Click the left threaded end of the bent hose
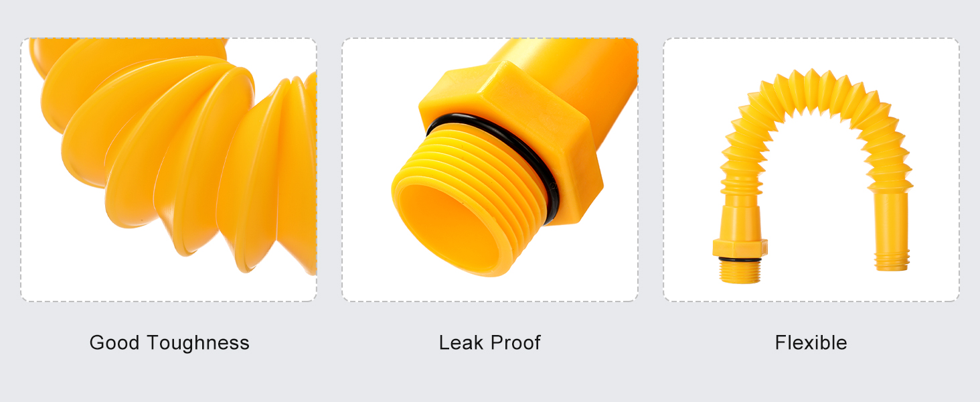The image size is (980, 402). click(x=740, y=271)
